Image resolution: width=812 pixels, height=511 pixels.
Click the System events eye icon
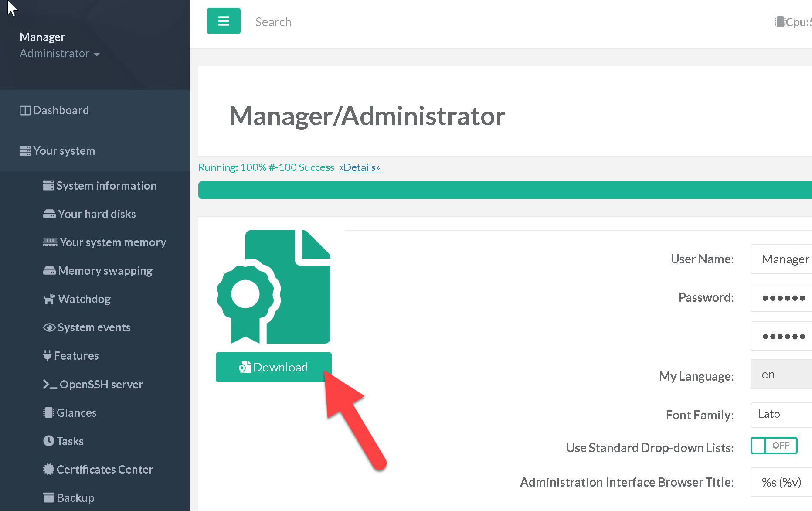click(x=49, y=327)
